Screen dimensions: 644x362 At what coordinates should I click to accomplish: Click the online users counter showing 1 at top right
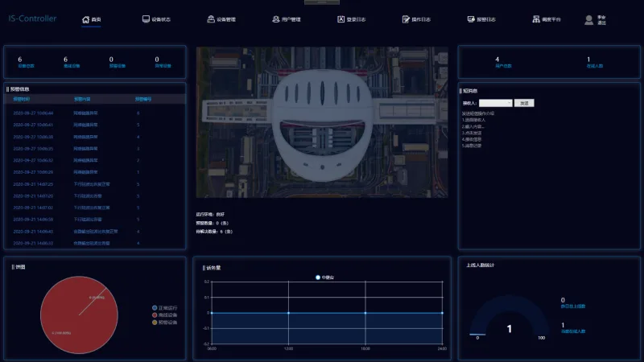(x=594, y=62)
